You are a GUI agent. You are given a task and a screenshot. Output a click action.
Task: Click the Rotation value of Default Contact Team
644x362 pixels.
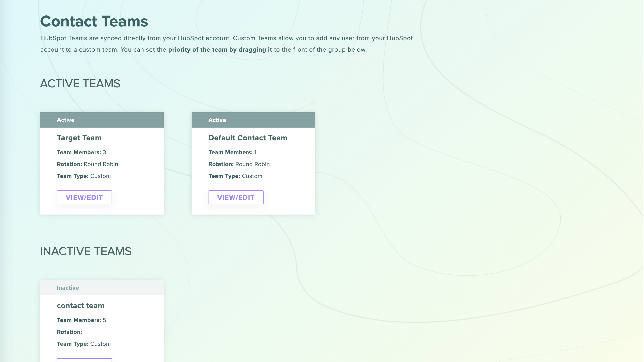[252, 164]
